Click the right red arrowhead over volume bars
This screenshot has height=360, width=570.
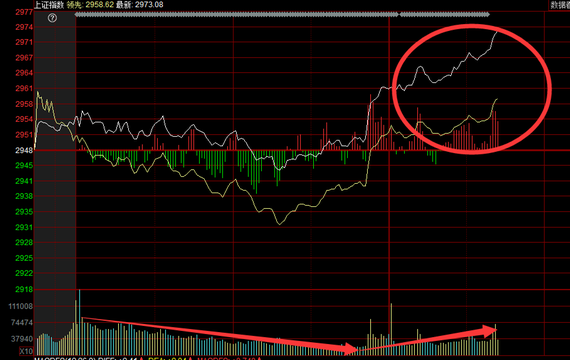tap(490, 331)
